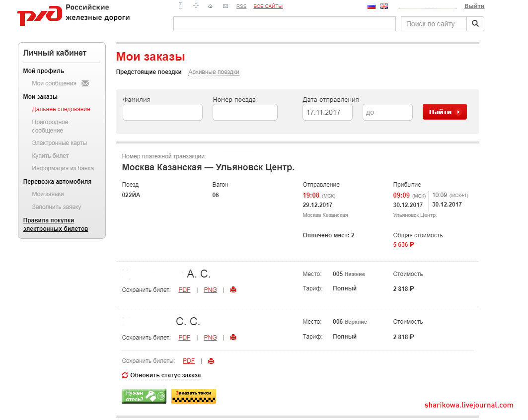Click the red Найти button
The width and height of the screenshot is (528, 420).
(x=445, y=112)
